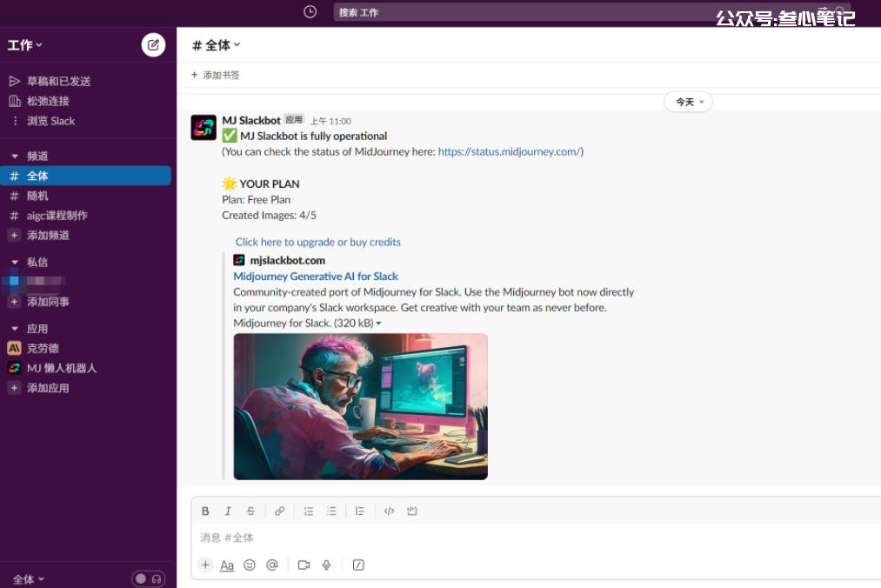Toggle inline code formatting
Image resolution: width=881 pixels, height=588 pixels.
(x=389, y=511)
